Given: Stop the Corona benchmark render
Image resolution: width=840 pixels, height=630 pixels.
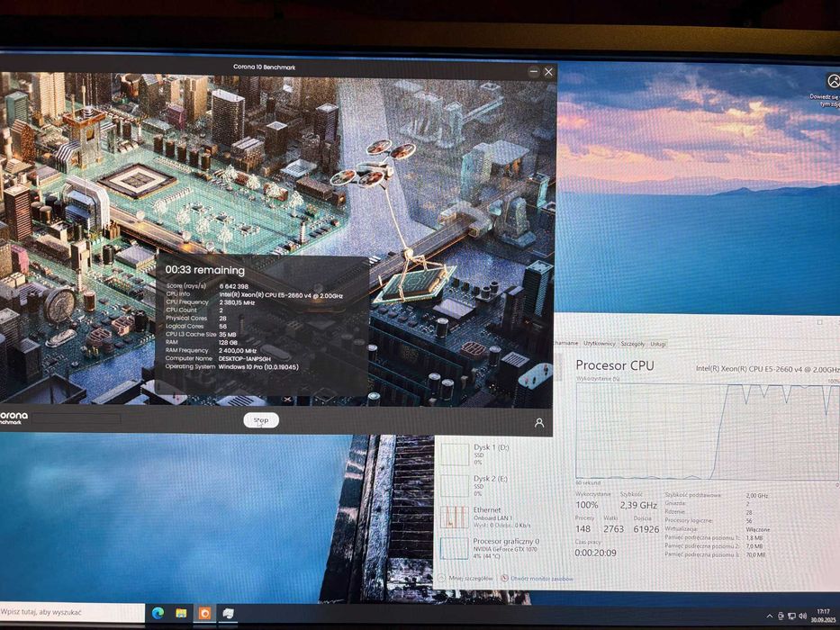Looking at the screenshot, I should [x=261, y=420].
